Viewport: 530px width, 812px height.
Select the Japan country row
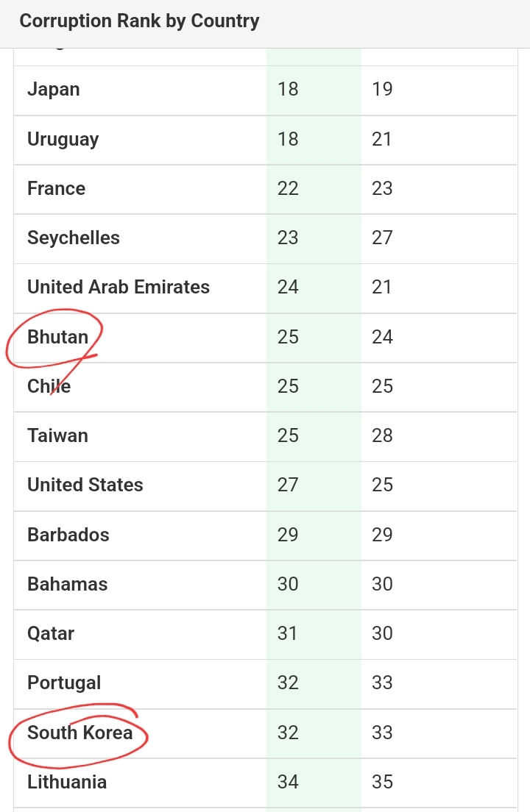(x=265, y=90)
